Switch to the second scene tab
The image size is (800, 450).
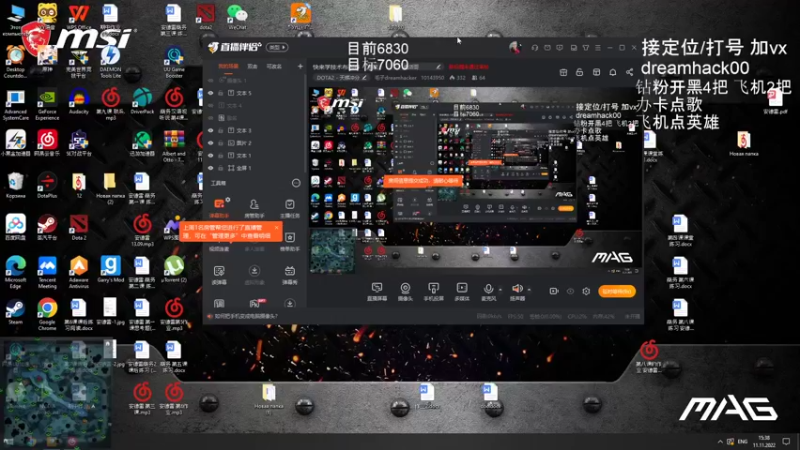[253, 66]
